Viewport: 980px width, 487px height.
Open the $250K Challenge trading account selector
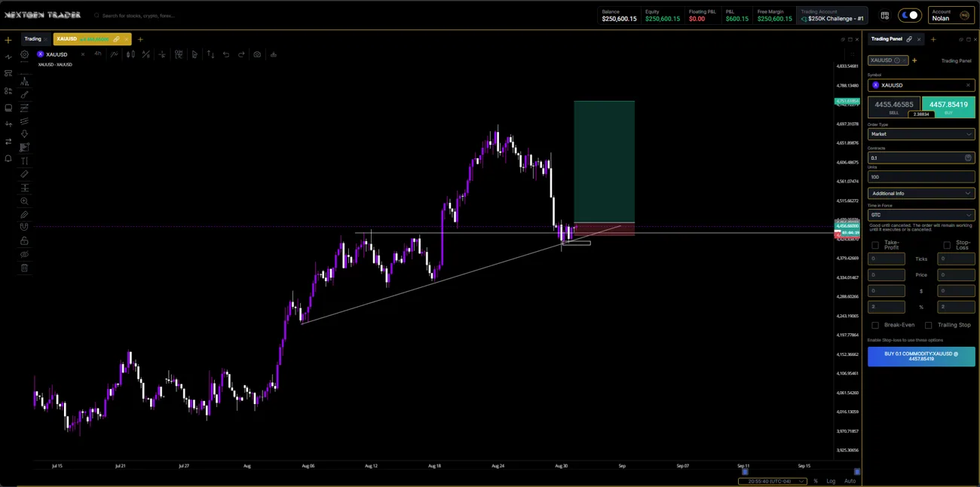click(x=832, y=15)
